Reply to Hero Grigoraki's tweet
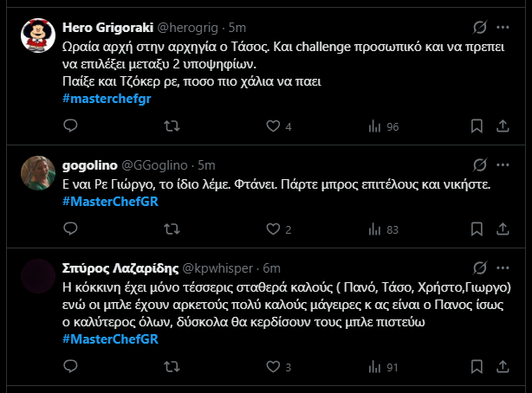The width and height of the screenshot is (532, 393). pyautogui.click(x=70, y=126)
